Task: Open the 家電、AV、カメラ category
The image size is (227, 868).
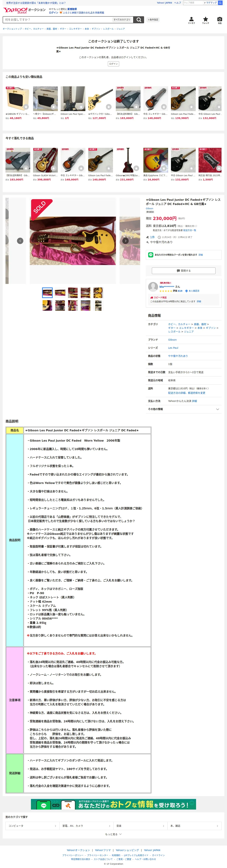Action: [86, 826]
